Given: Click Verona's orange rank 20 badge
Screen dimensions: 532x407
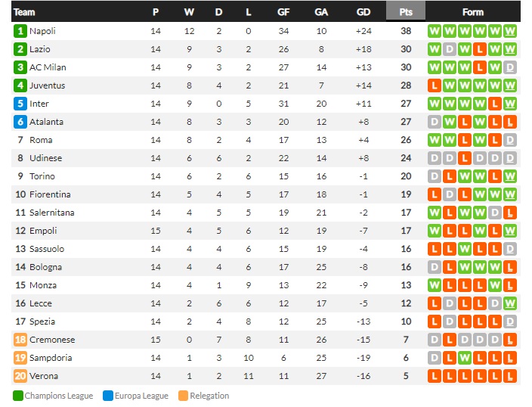Looking at the screenshot, I should point(20,376).
